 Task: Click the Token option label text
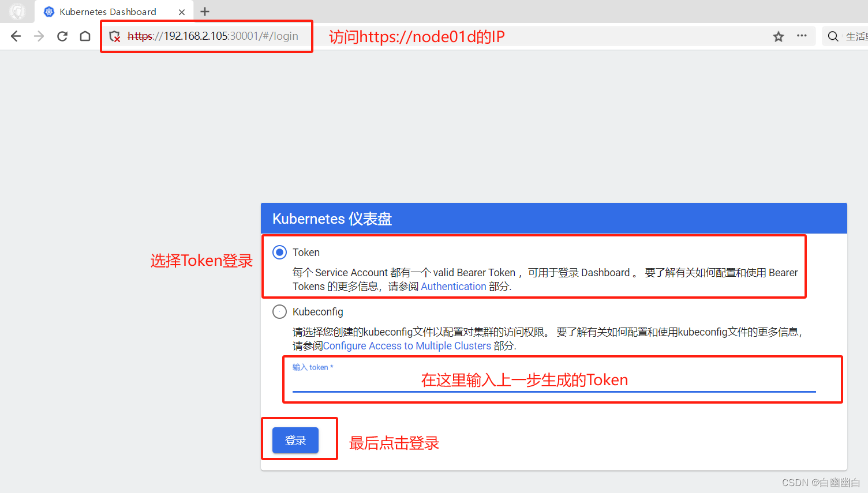306,253
